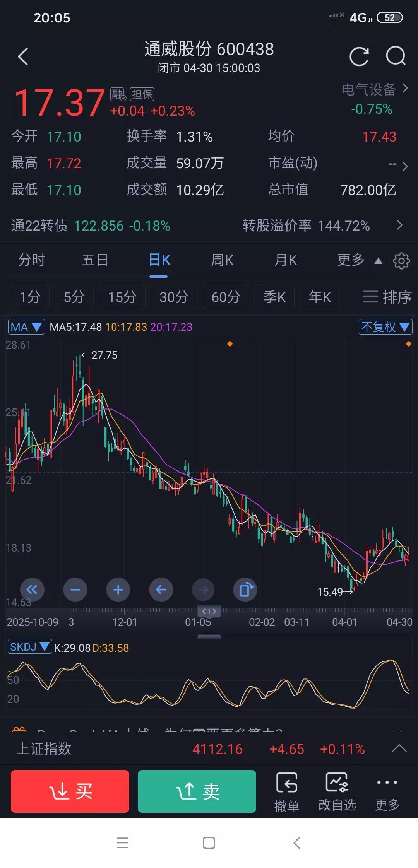This screenshot has height=868, width=418.
Task: Open MA indicator dropdown
Action: click(26, 327)
